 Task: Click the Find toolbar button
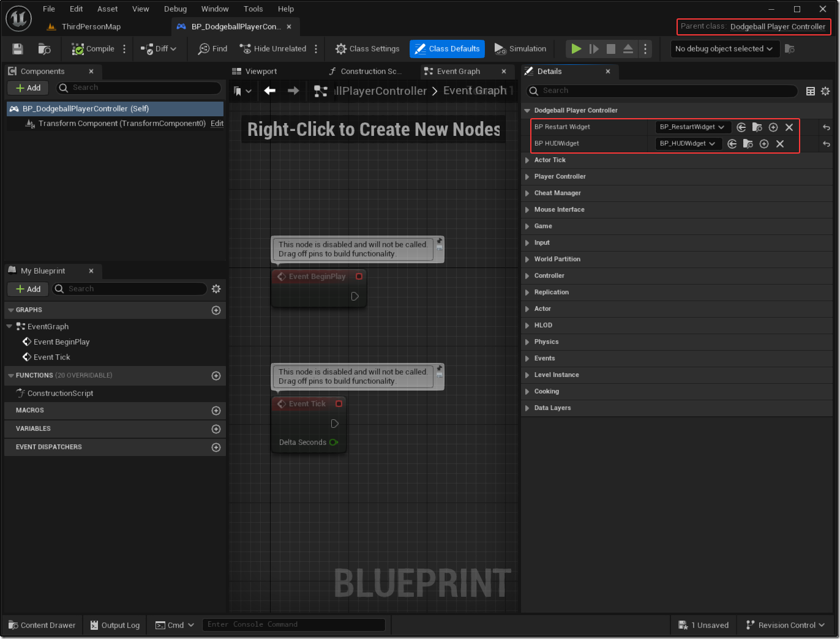212,49
